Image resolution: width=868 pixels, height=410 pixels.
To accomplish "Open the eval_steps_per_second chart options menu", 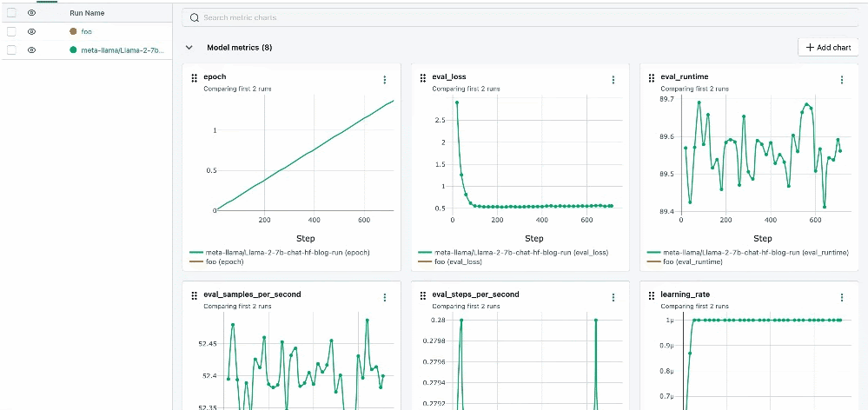I will [x=613, y=297].
